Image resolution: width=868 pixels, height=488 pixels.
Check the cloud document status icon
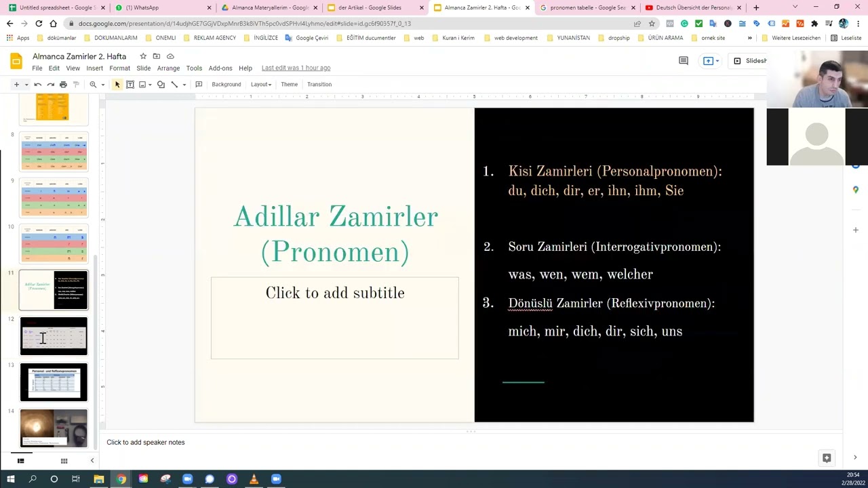click(170, 56)
